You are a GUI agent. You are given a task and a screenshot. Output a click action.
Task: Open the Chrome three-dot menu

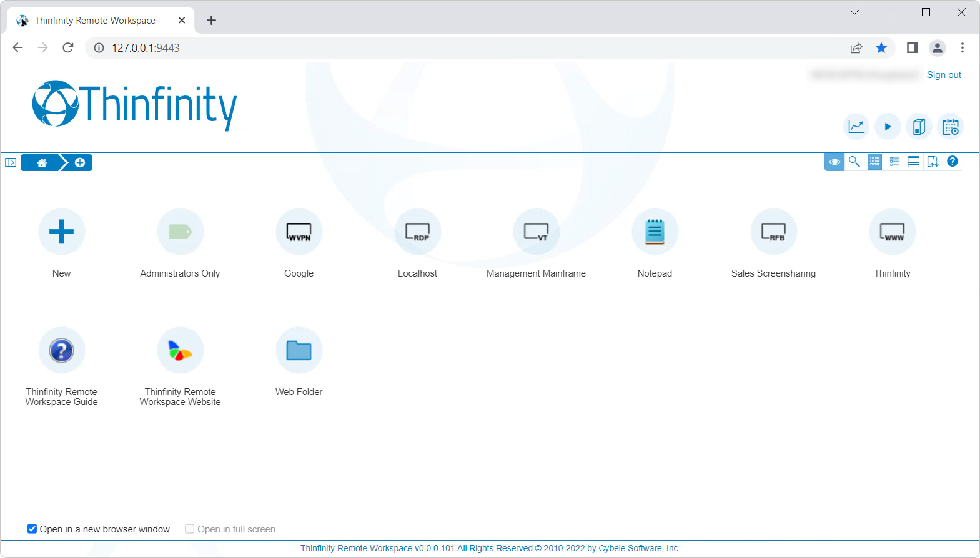point(963,48)
